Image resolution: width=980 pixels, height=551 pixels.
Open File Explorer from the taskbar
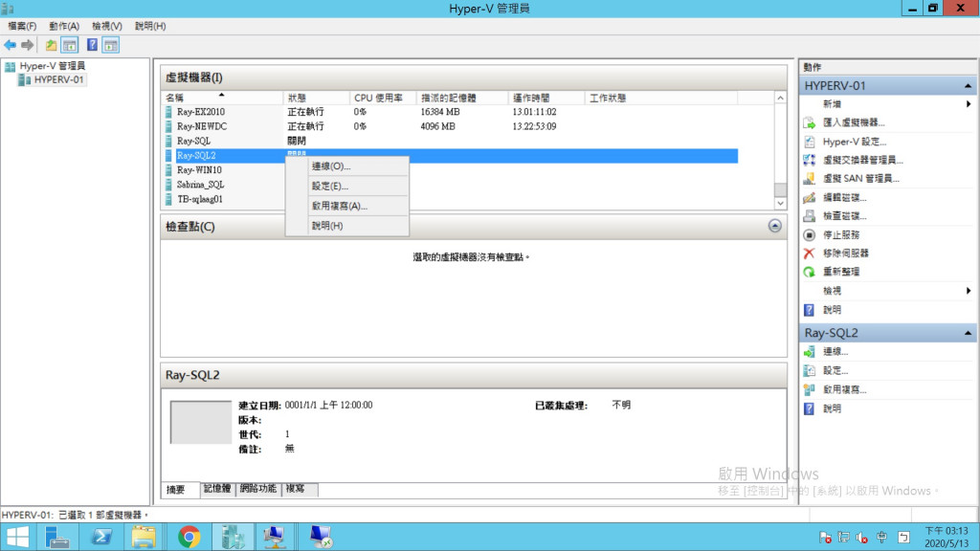tap(144, 538)
